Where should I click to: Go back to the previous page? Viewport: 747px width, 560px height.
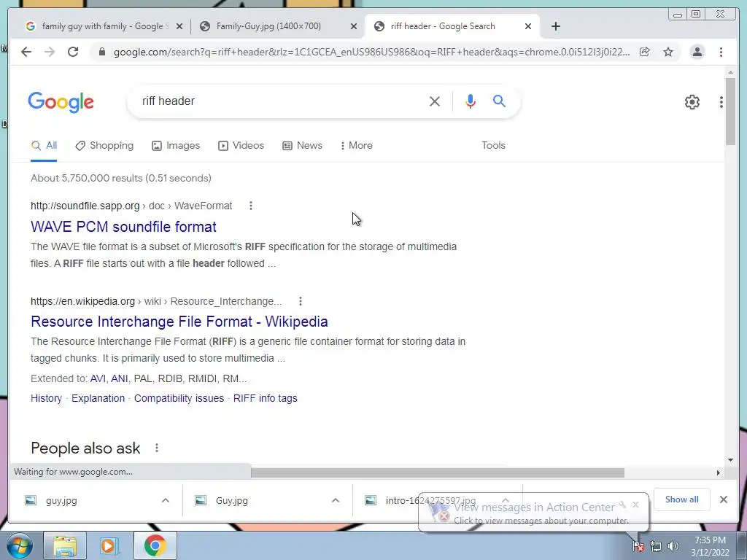[x=26, y=52]
